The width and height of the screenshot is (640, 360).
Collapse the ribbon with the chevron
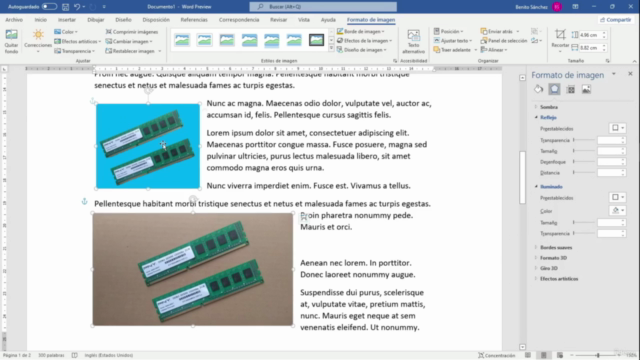(634, 61)
